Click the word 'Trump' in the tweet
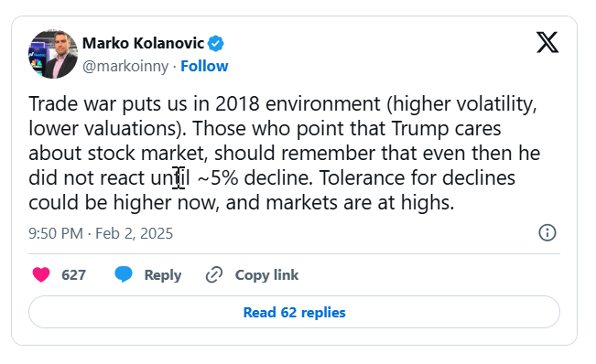This screenshot has height=364, width=596. [x=420, y=129]
